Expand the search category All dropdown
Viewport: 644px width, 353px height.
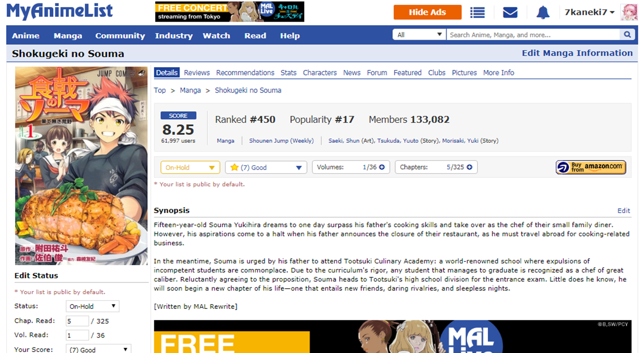419,35
